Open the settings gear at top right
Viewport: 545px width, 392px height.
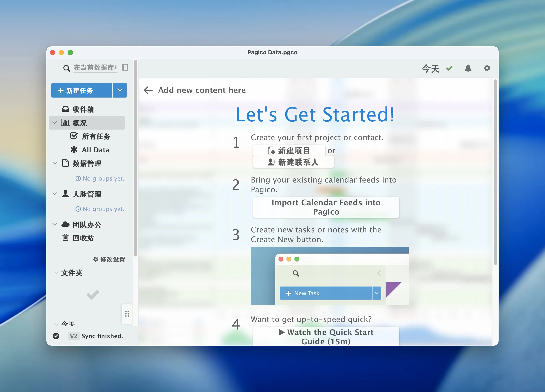487,68
